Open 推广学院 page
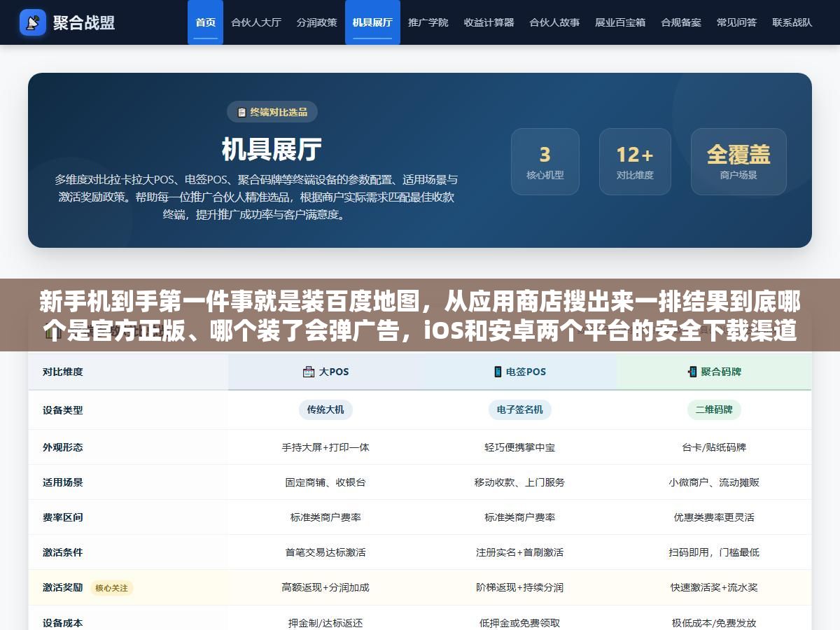This screenshot has width=840, height=630. (428, 22)
